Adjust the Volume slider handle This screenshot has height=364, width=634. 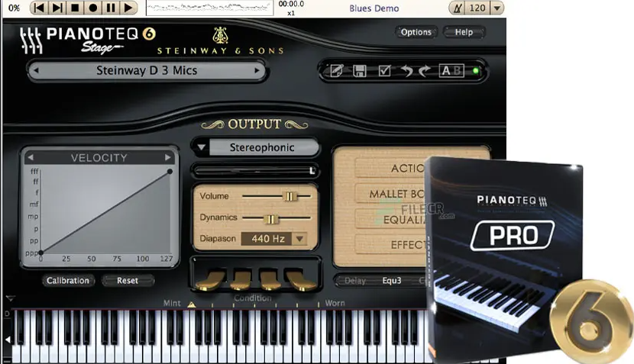(x=290, y=196)
